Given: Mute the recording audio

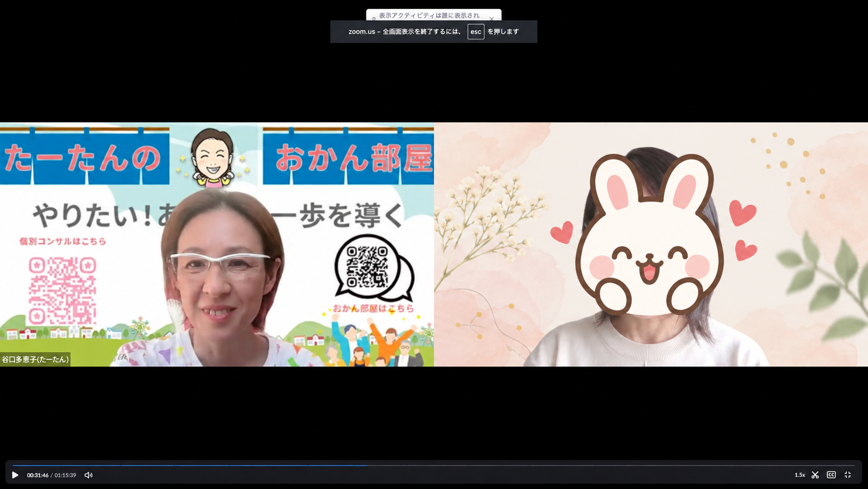Looking at the screenshot, I should (88, 475).
